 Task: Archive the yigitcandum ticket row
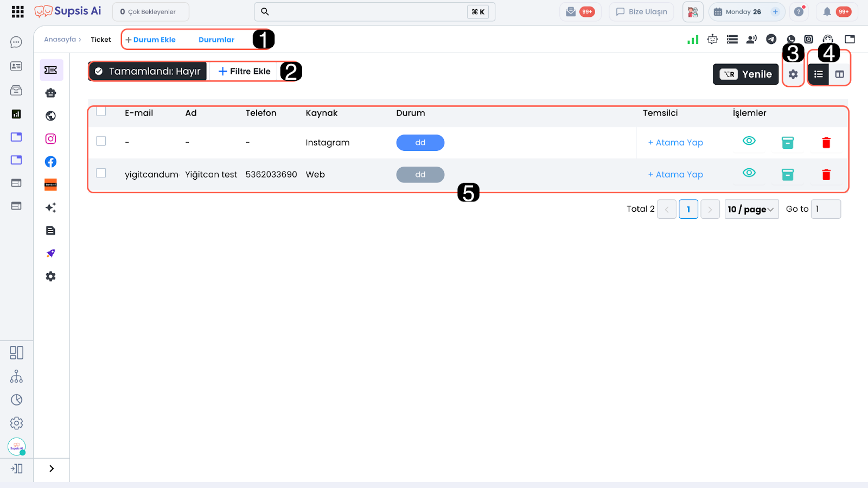pyautogui.click(x=787, y=174)
